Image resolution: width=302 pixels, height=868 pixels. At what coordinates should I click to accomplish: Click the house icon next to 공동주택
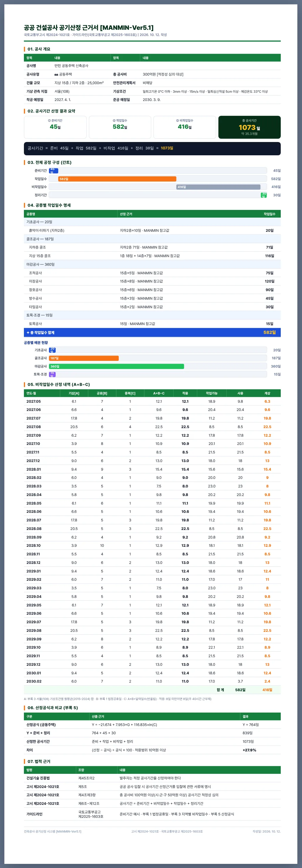click(x=56, y=74)
